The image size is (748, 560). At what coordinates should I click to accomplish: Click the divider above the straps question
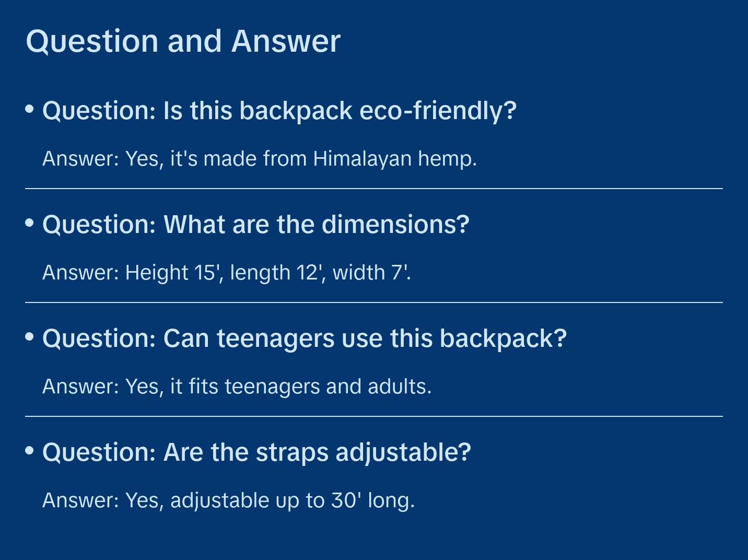pos(374,416)
